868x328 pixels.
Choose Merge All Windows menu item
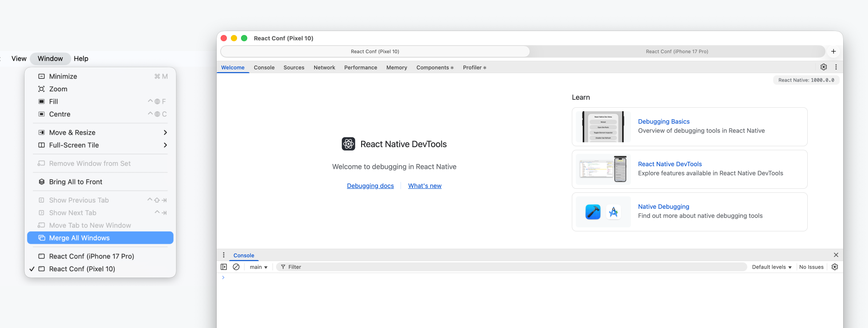pos(79,238)
